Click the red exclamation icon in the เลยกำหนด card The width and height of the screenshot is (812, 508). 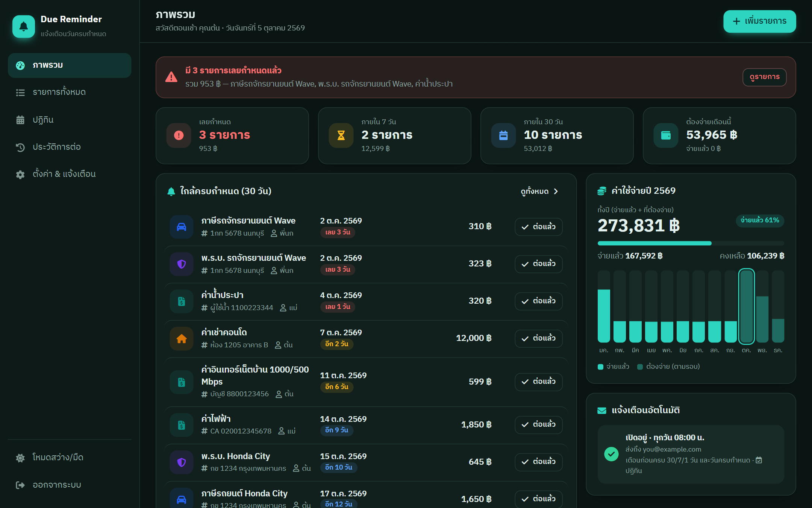tap(179, 135)
